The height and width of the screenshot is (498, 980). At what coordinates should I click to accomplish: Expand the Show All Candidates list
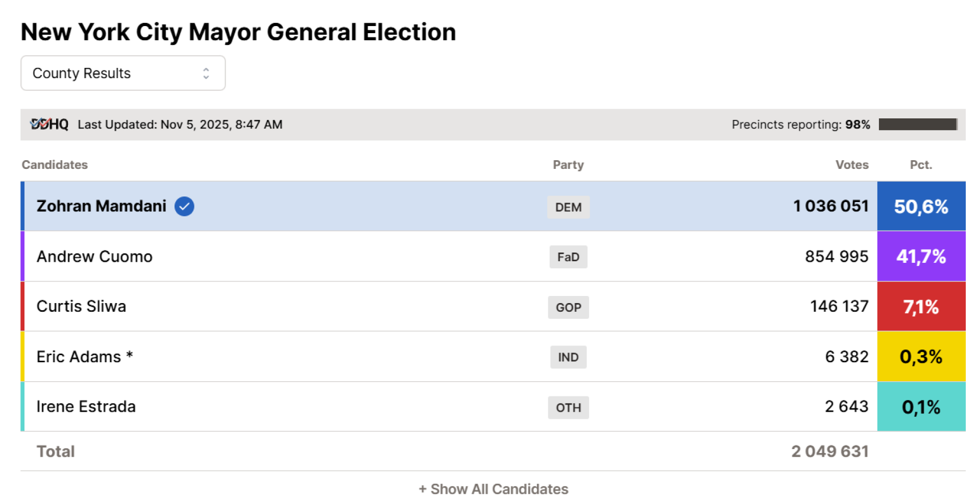point(494,488)
